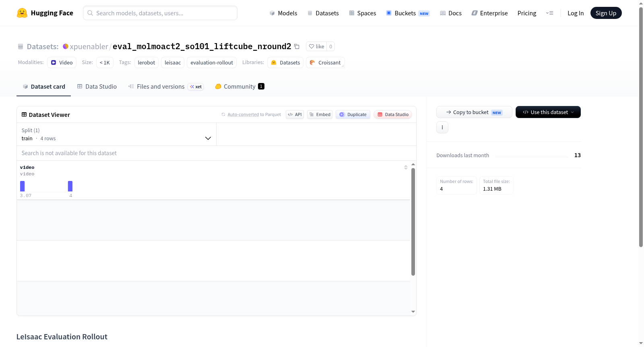Click the leisaac tag
Screen dimensions: 644x347
click(173, 62)
